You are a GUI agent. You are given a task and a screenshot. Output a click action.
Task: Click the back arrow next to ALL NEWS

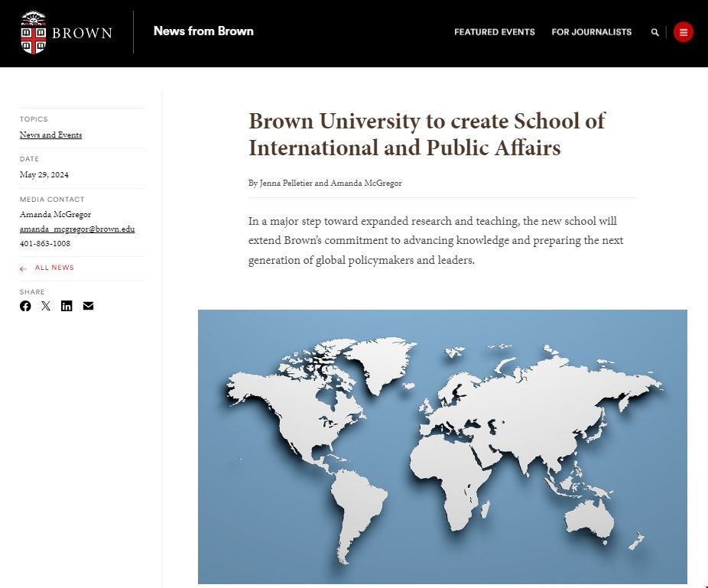(x=22, y=268)
